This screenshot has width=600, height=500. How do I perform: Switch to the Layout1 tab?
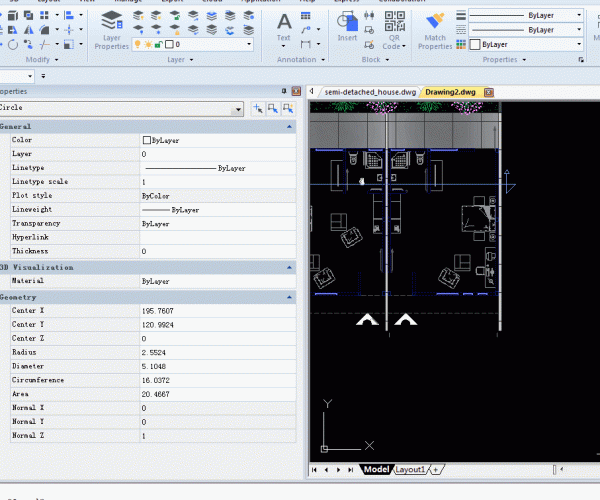410,469
